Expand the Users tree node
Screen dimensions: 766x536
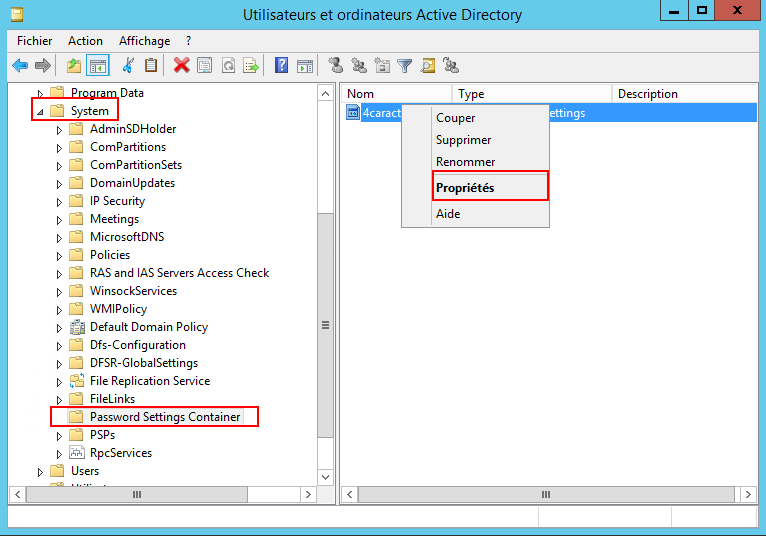tap(41, 471)
